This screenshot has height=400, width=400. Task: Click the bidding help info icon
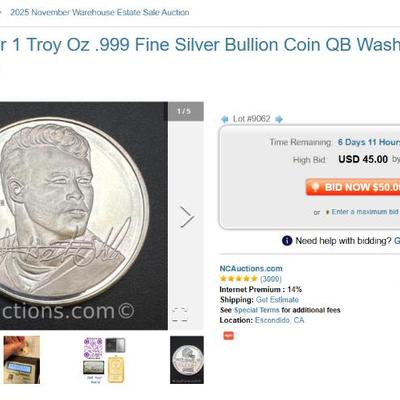coord(287,240)
